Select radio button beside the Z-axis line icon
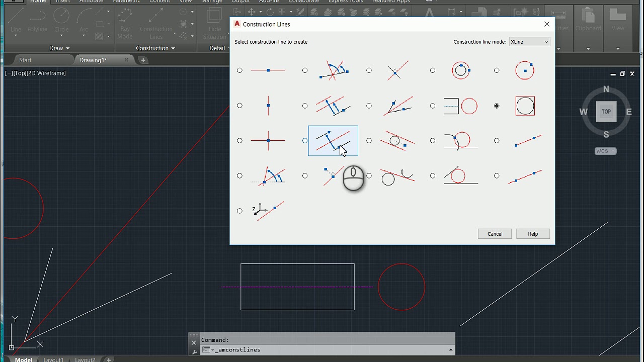Viewport: 644px width, 362px height. [239, 211]
